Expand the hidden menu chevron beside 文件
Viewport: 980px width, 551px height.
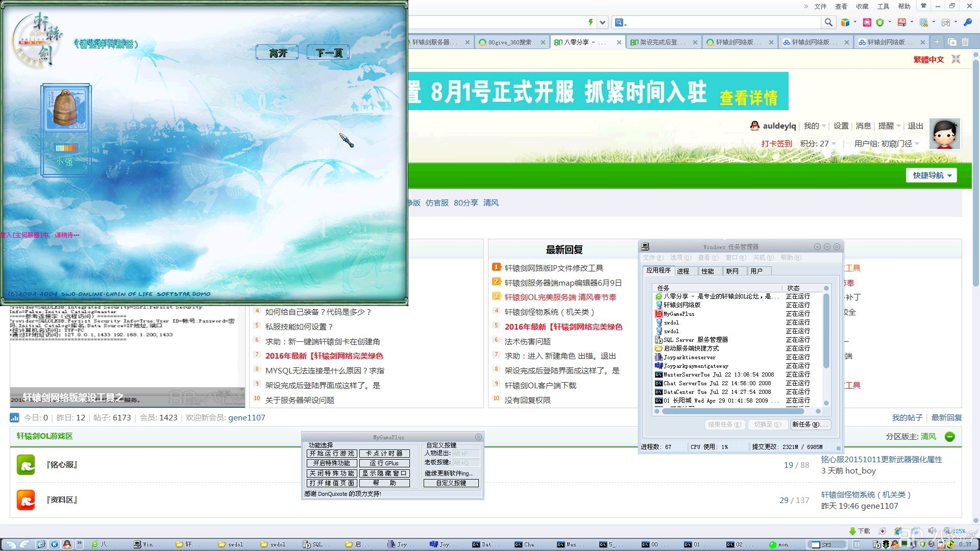(806, 6)
